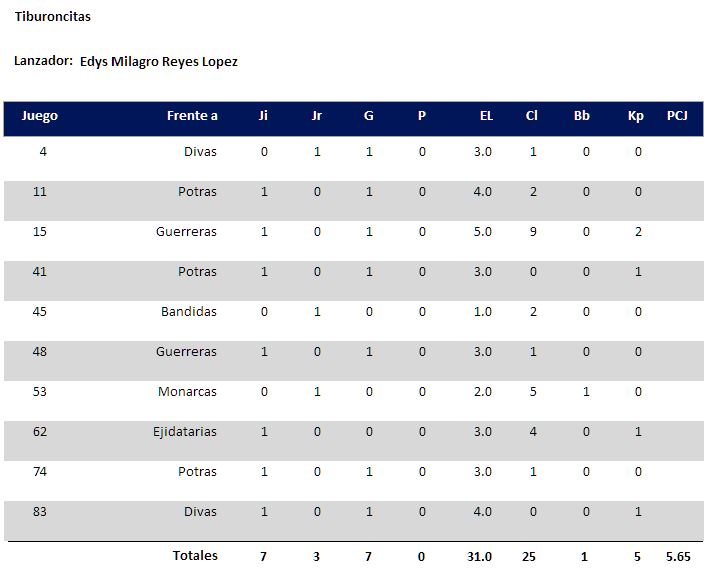711x579 pixels.
Task: Click the Totales row label
Action: click(x=195, y=555)
